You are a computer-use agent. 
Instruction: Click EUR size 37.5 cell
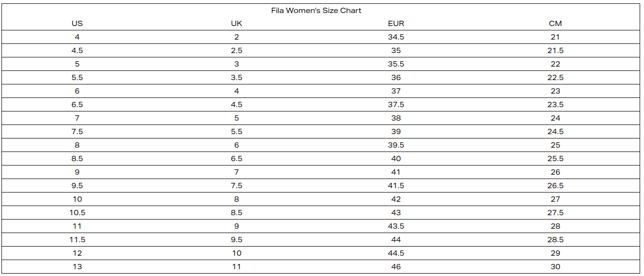[396, 105]
